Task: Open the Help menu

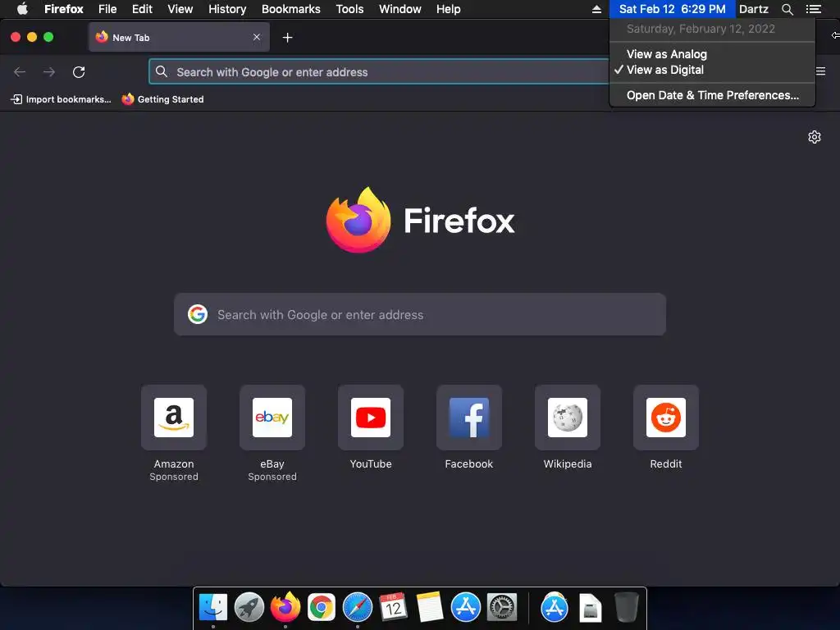Action: point(449,9)
